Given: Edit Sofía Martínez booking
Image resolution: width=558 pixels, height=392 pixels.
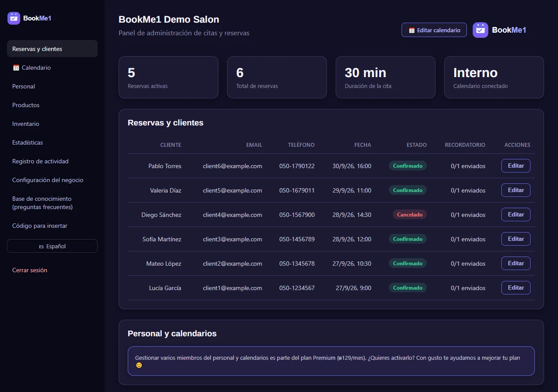Looking at the screenshot, I should click(516, 239).
